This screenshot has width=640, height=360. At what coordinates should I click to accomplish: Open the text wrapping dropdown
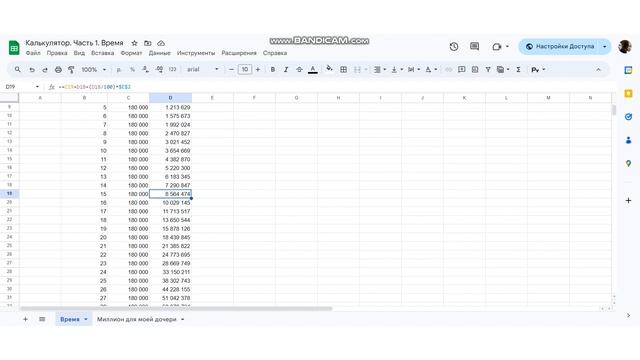(414, 70)
